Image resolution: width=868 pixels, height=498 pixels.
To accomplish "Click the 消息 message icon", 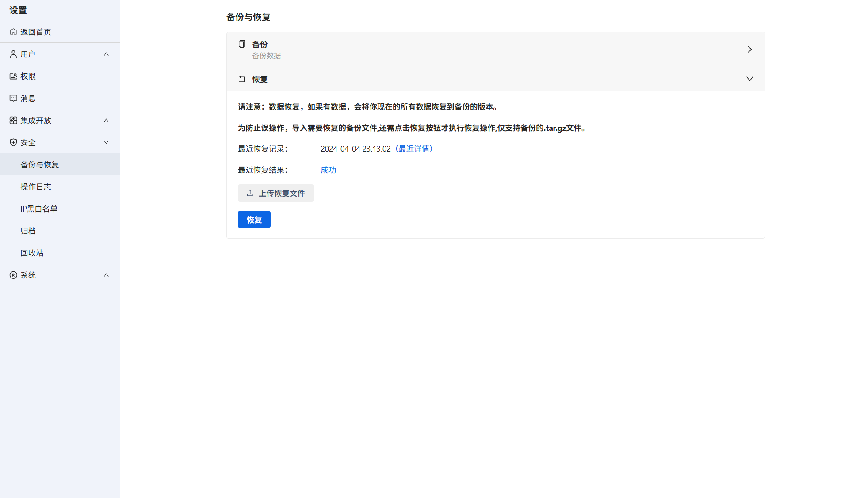I will coord(13,98).
